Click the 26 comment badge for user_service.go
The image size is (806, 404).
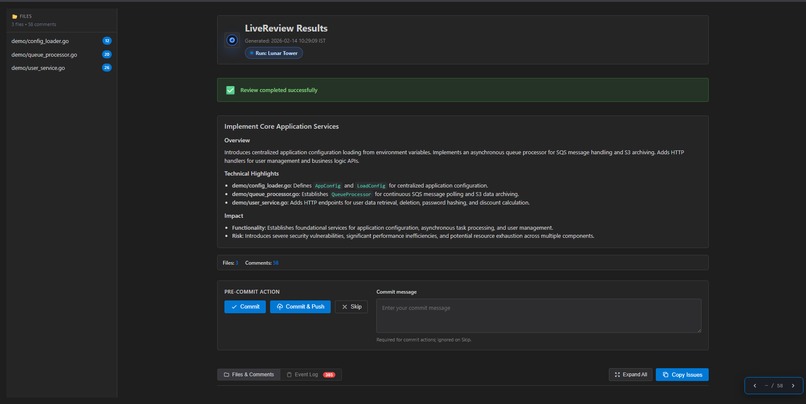pyautogui.click(x=107, y=67)
